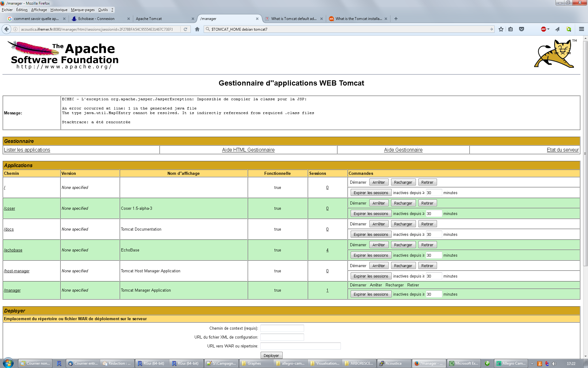Open the Aide Gestionnaire link

tap(403, 150)
